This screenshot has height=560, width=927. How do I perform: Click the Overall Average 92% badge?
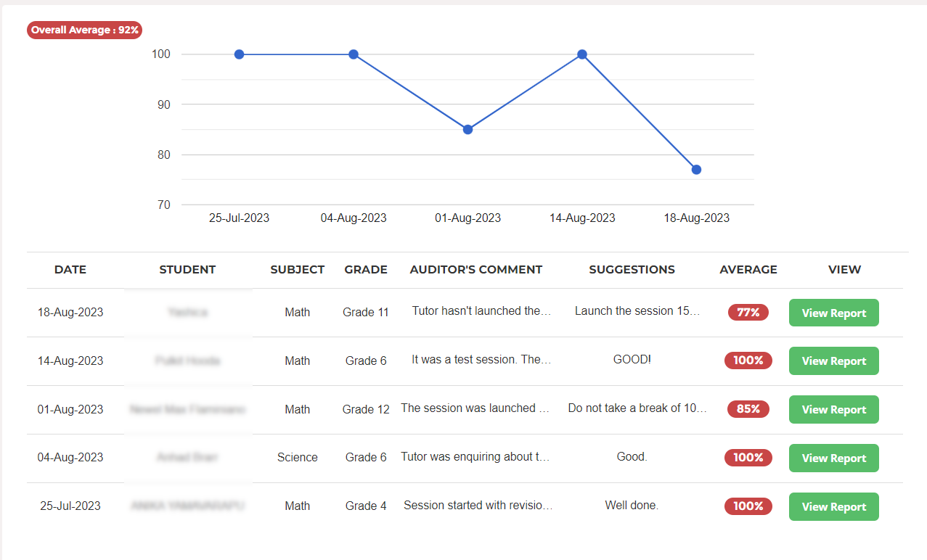[84, 30]
